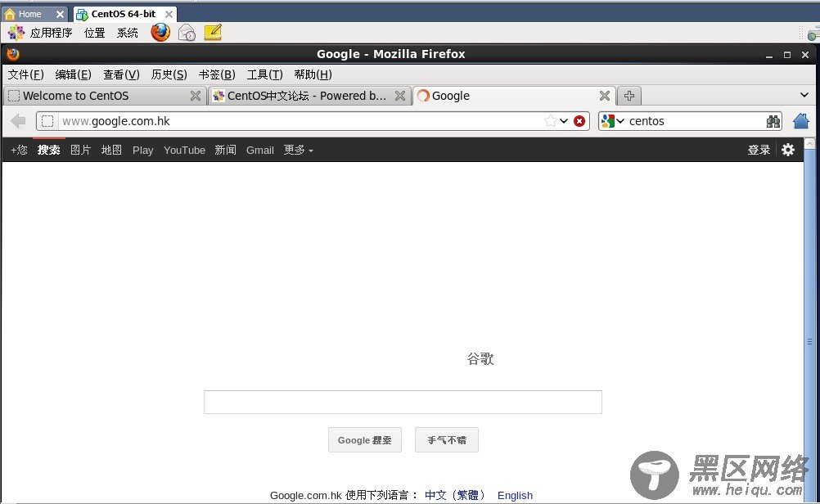Screen dimensions: 820x504
Task: Click the site identity icon in URL bar
Action: [47, 121]
